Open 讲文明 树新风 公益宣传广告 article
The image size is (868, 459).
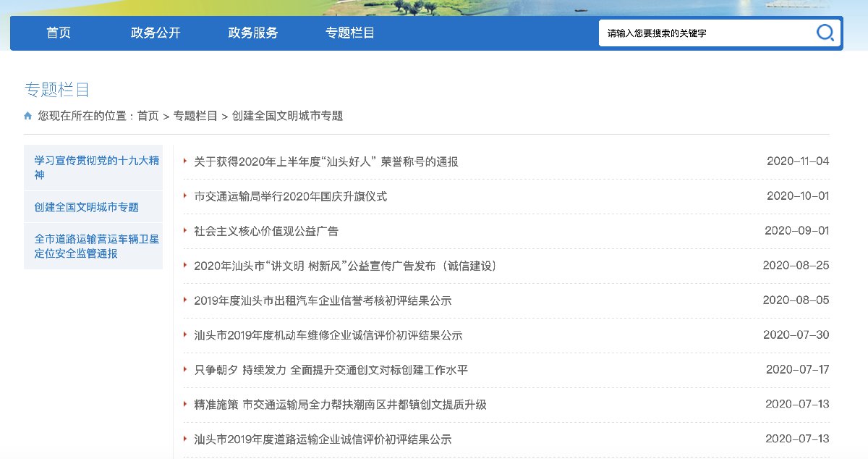tap(346, 266)
